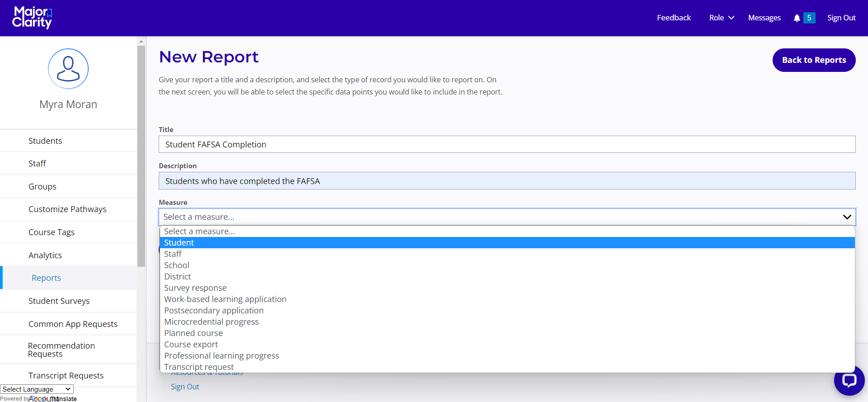
Task: Expand the Role dropdown menu
Action: pos(721,18)
